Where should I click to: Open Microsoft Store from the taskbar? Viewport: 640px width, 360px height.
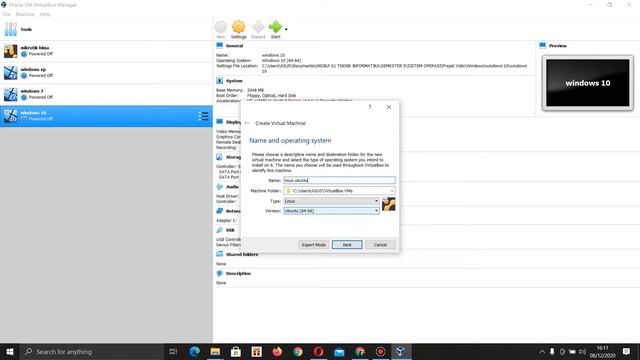pyautogui.click(x=236, y=351)
